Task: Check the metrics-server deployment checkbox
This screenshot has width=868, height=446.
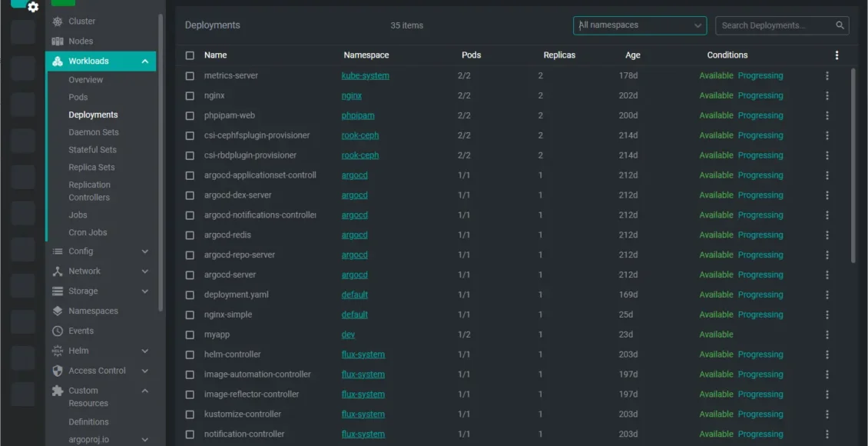Action: (190, 76)
